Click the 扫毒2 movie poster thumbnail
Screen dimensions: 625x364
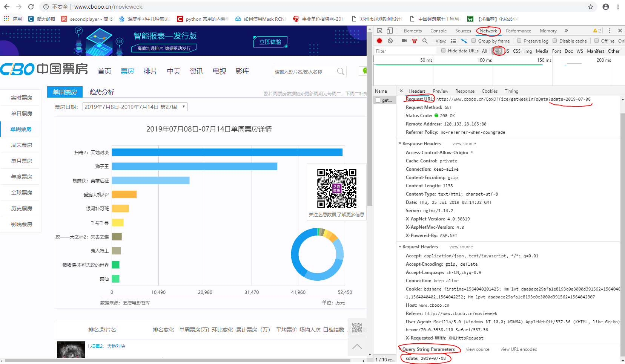(x=71, y=350)
